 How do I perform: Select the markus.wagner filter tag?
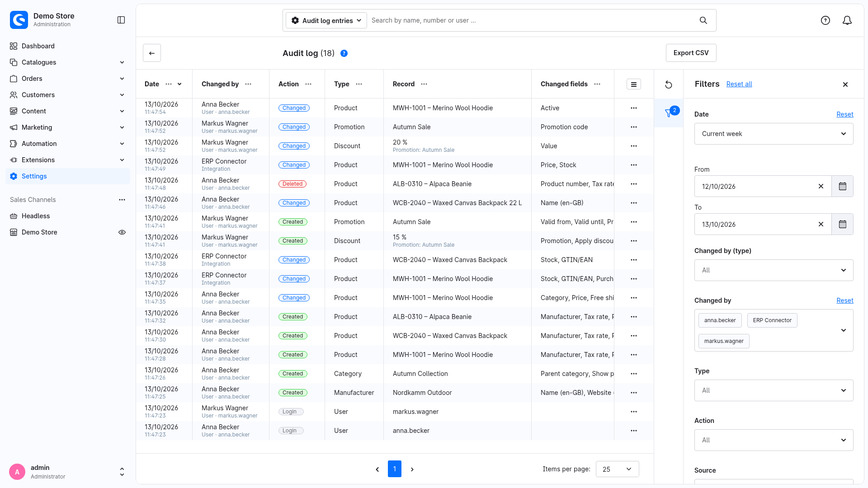coord(724,341)
